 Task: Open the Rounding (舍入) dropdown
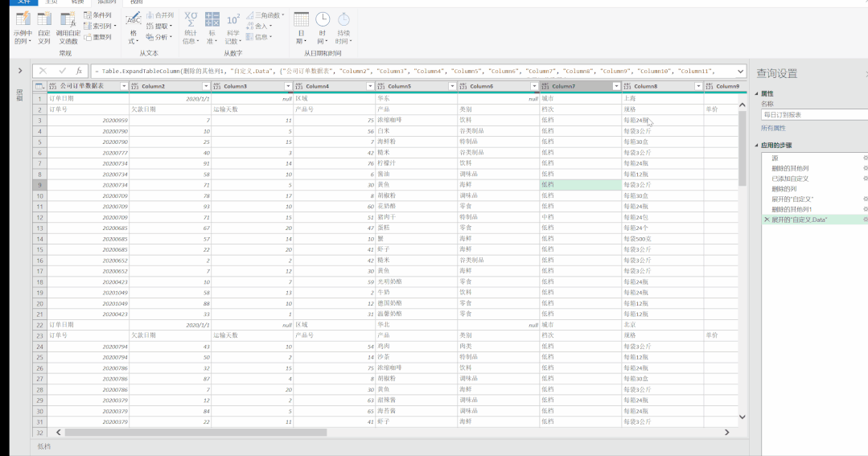(x=259, y=26)
